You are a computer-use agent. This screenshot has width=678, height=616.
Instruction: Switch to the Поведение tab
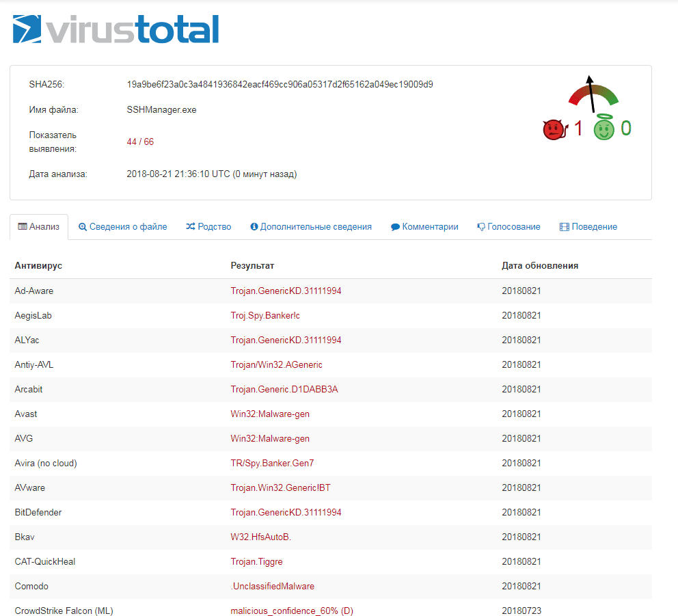[x=588, y=227]
